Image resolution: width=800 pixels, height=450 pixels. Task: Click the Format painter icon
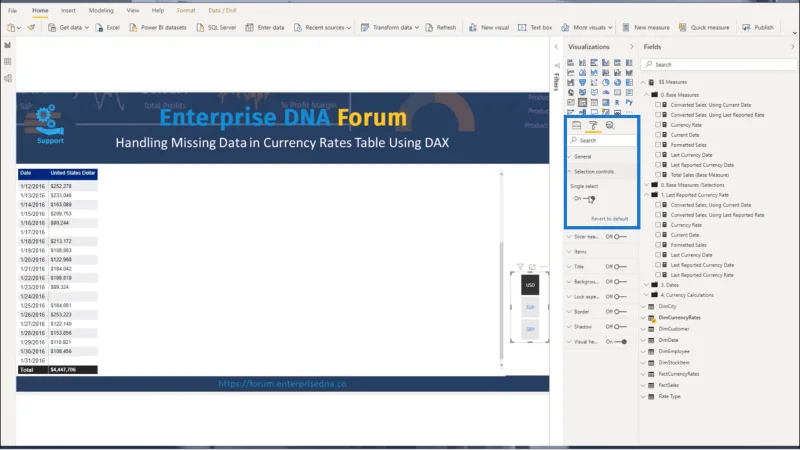tap(32, 28)
